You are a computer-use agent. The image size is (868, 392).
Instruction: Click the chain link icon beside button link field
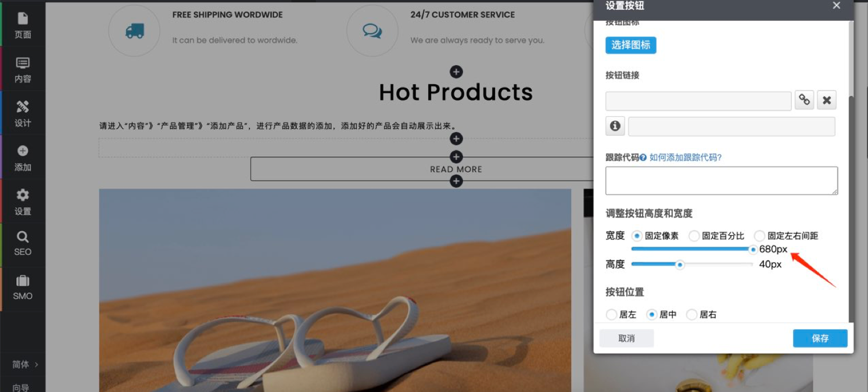(804, 100)
